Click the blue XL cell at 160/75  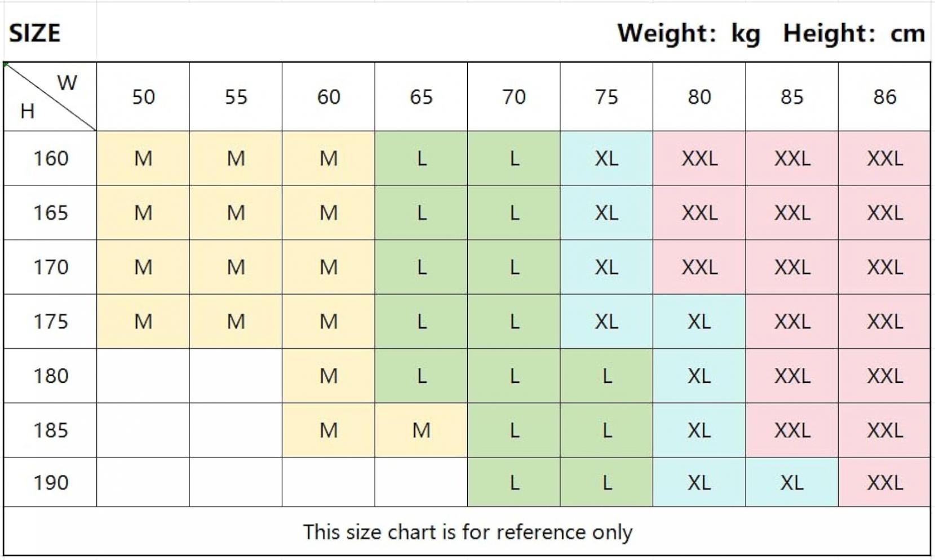click(x=606, y=158)
